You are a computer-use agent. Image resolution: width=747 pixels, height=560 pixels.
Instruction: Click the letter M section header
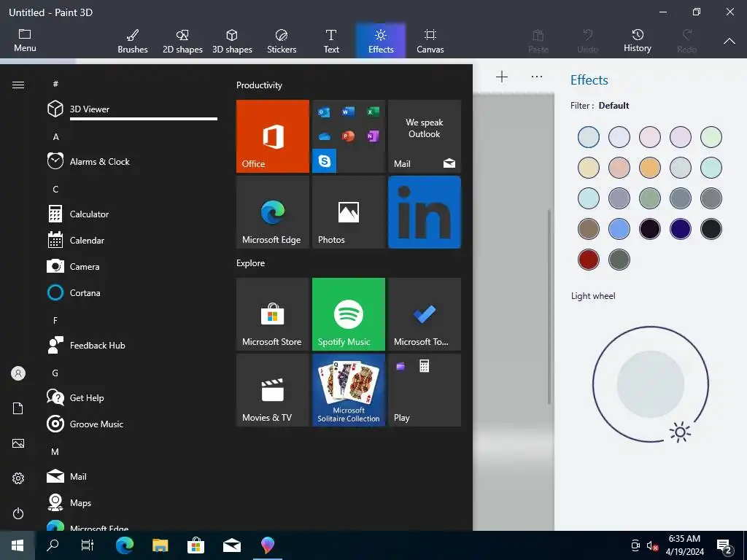(55, 451)
